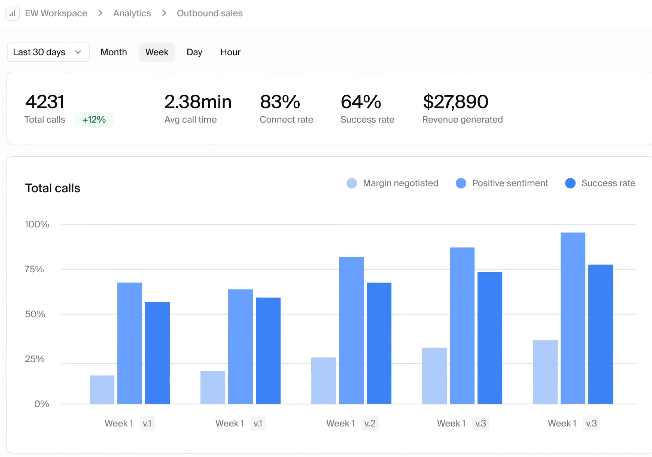Expand the Last 30 days dropdown
Viewport: 652px width, 457px height.
click(48, 52)
